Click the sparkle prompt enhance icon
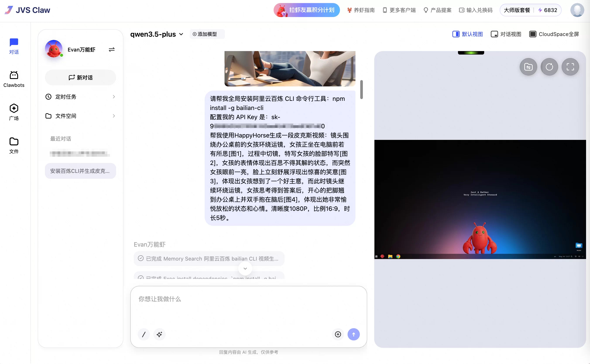This screenshot has height=364, width=590. (x=159, y=334)
